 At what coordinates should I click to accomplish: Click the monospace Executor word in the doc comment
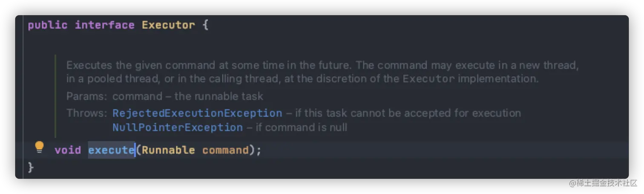coord(428,79)
